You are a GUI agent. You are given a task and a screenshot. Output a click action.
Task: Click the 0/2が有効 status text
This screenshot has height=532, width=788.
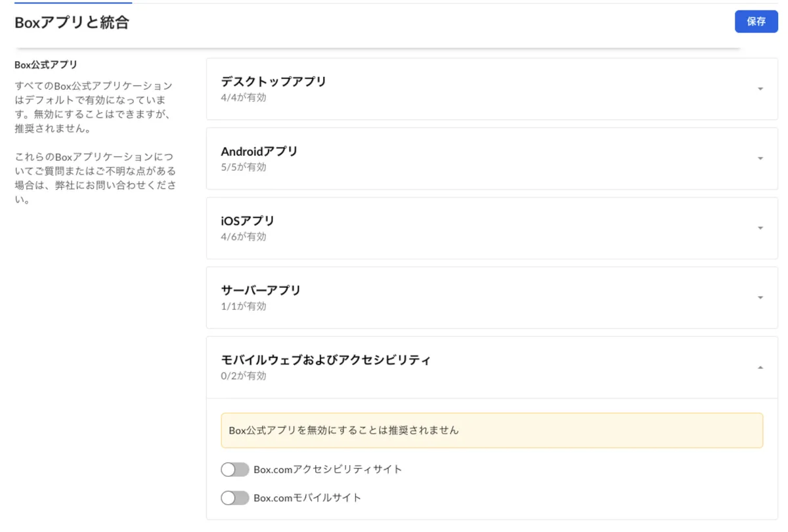pos(244,376)
